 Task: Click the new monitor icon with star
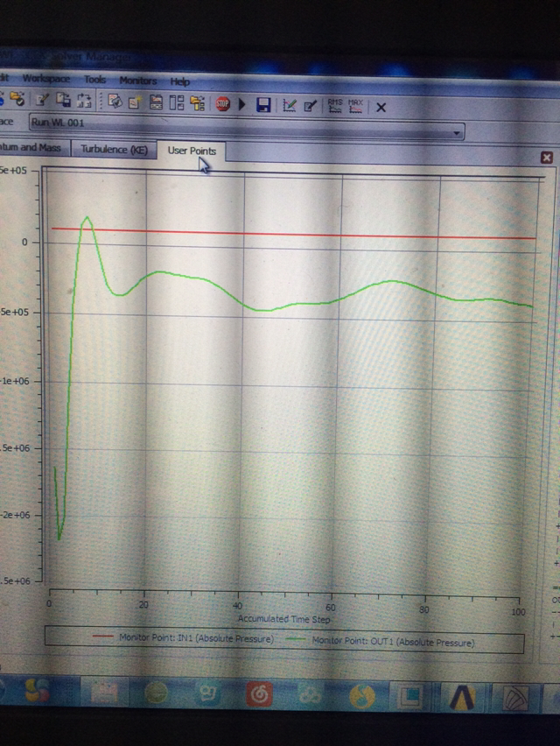(135, 102)
